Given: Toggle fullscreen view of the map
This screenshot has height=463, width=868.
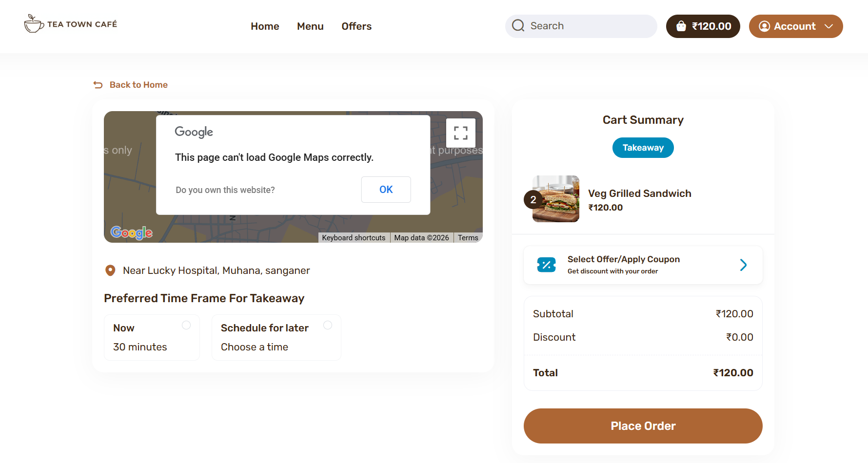Looking at the screenshot, I should (461, 133).
